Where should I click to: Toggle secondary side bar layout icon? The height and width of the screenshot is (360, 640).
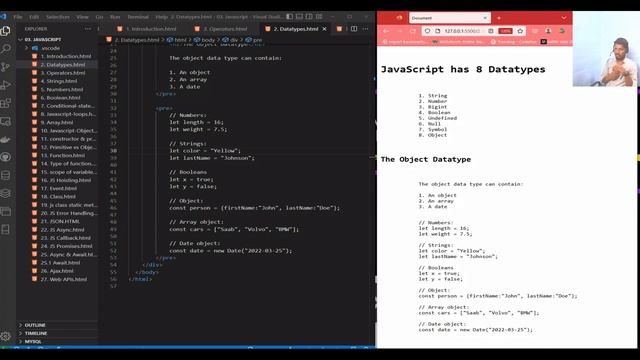click(309, 17)
